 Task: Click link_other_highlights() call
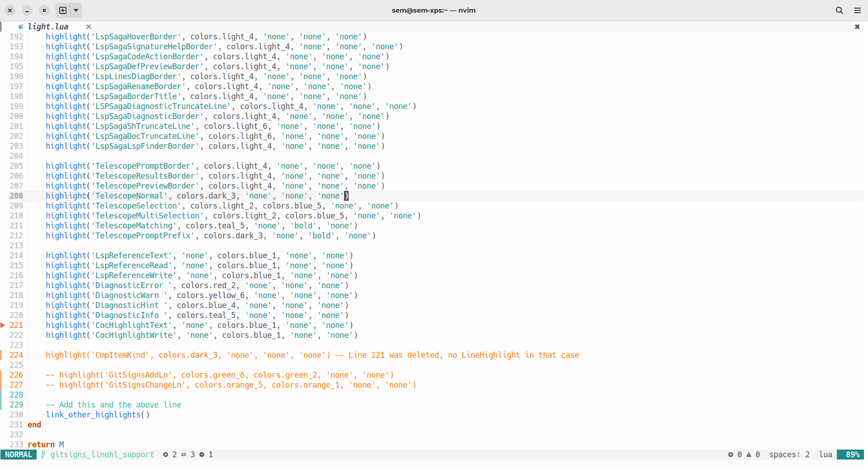(x=98, y=415)
